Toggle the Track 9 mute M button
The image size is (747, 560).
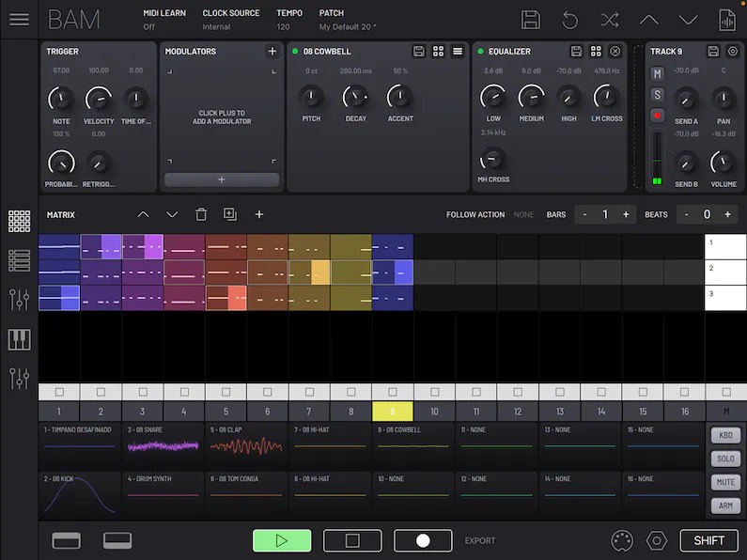tap(658, 73)
